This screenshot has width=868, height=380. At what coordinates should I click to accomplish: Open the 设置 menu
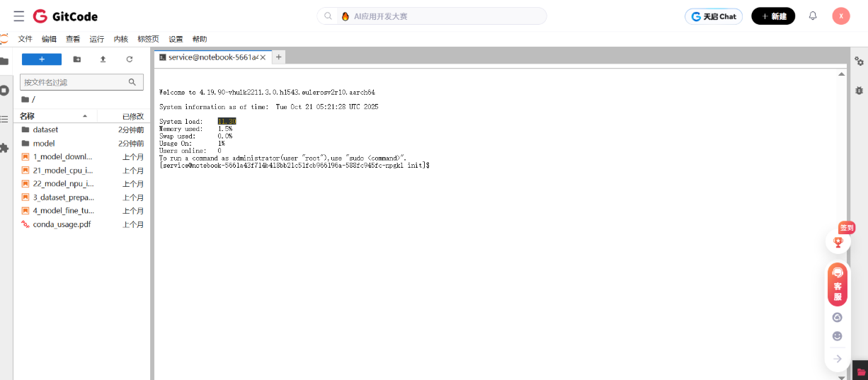[176, 39]
